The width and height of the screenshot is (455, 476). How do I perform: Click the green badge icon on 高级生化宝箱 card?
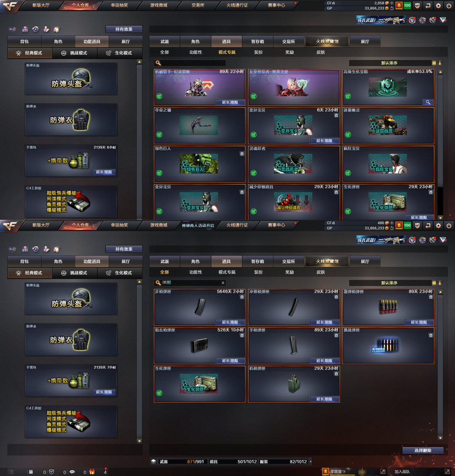[348, 96]
